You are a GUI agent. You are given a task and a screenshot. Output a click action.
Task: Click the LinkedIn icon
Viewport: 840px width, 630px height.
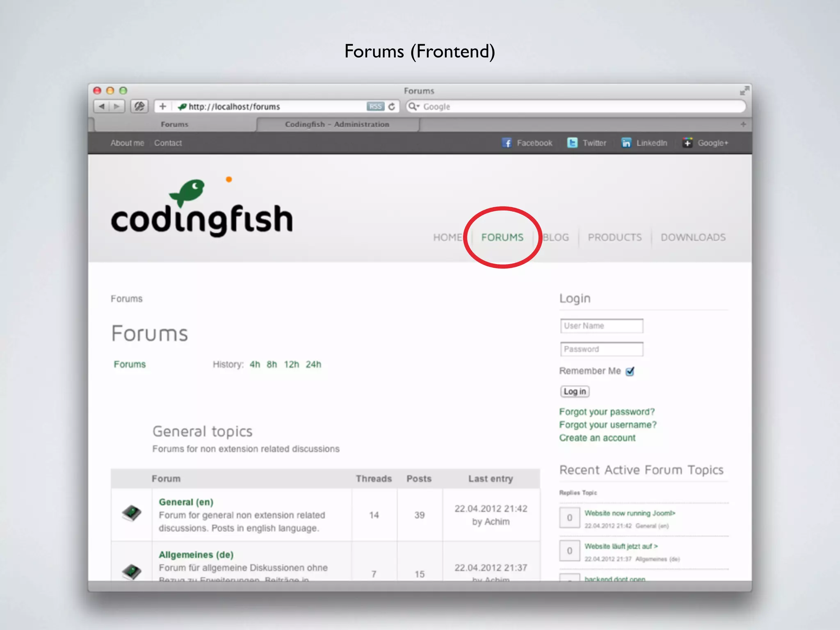coord(626,143)
